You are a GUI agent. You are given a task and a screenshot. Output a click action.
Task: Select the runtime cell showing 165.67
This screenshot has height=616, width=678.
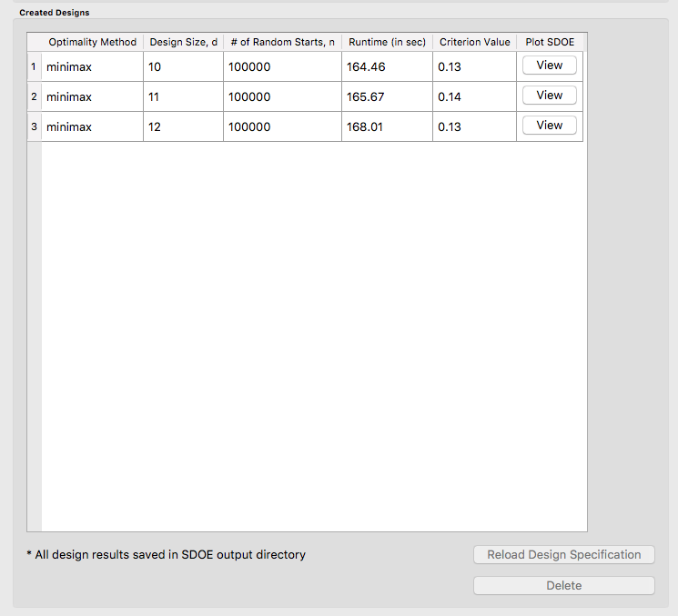pos(387,96)
